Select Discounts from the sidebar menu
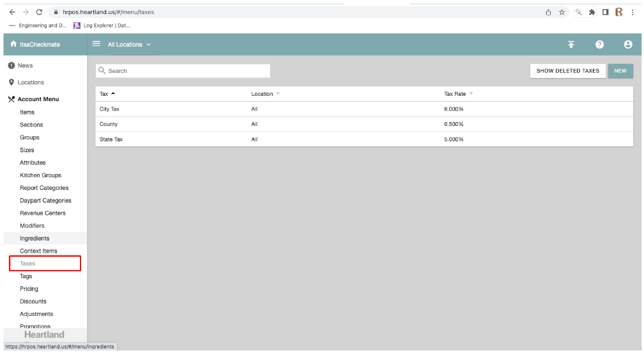The height and width of the screenshot is (353, 644). [33, 301]
